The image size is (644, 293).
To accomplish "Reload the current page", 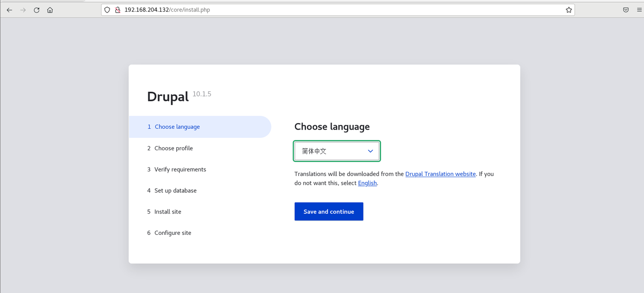I will click(37, 10).
